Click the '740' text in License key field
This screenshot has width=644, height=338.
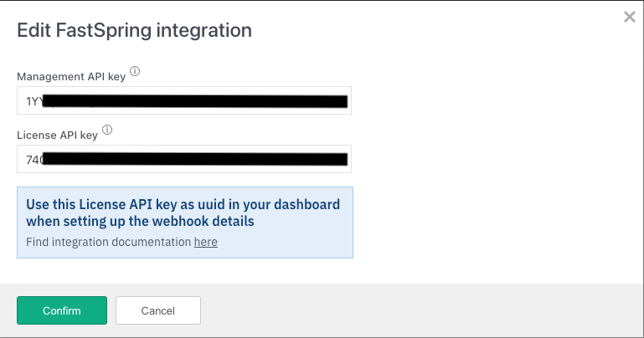(x=33, y=159)
